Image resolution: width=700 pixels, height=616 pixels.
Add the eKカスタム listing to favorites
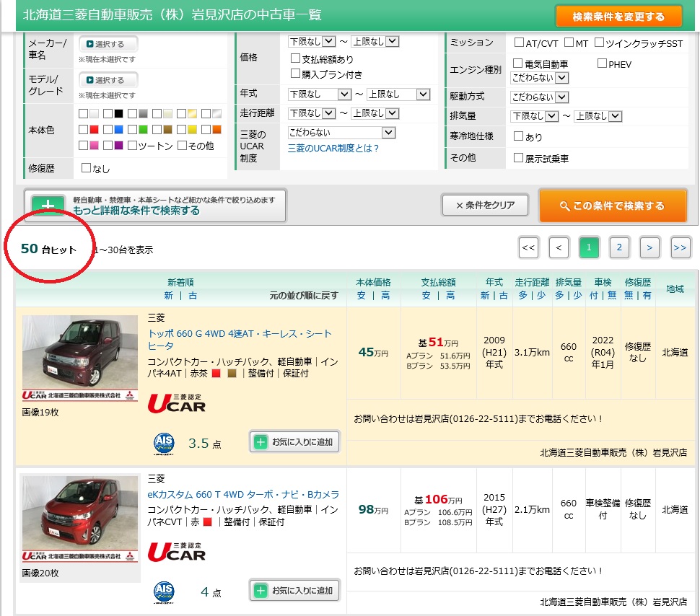tap(294, 591)
